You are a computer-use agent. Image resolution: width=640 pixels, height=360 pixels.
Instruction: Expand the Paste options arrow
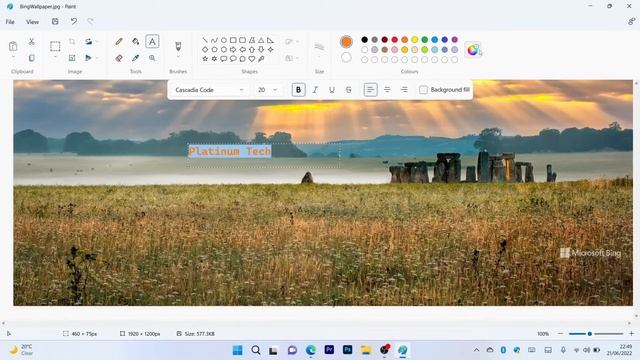pos(13,57)
